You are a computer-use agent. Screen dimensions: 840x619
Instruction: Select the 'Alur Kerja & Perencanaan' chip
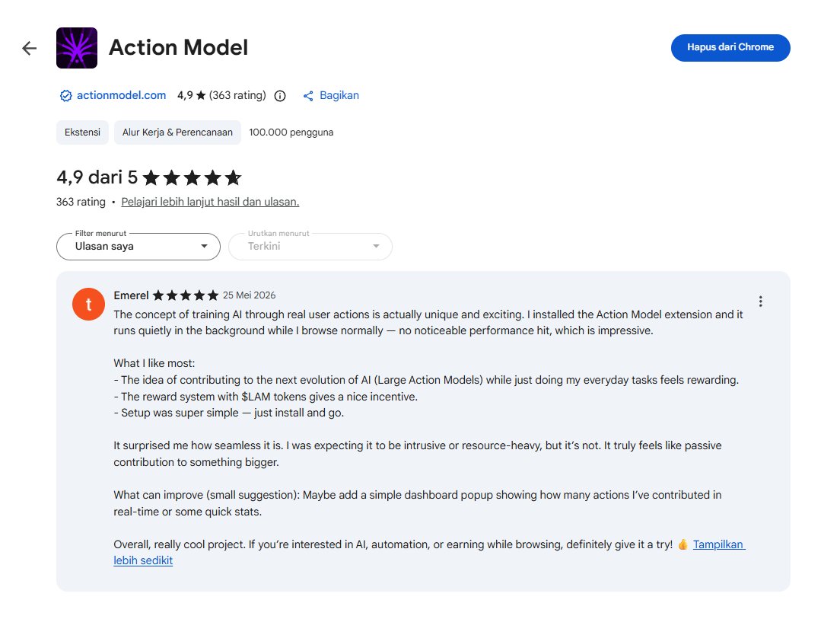click(x=177, y=132)
